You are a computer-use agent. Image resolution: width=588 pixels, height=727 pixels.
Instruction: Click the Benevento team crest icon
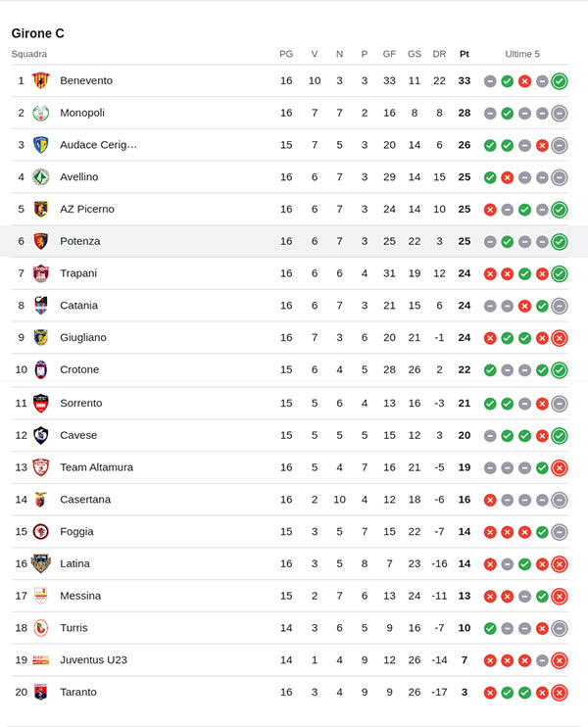point(41,80)
